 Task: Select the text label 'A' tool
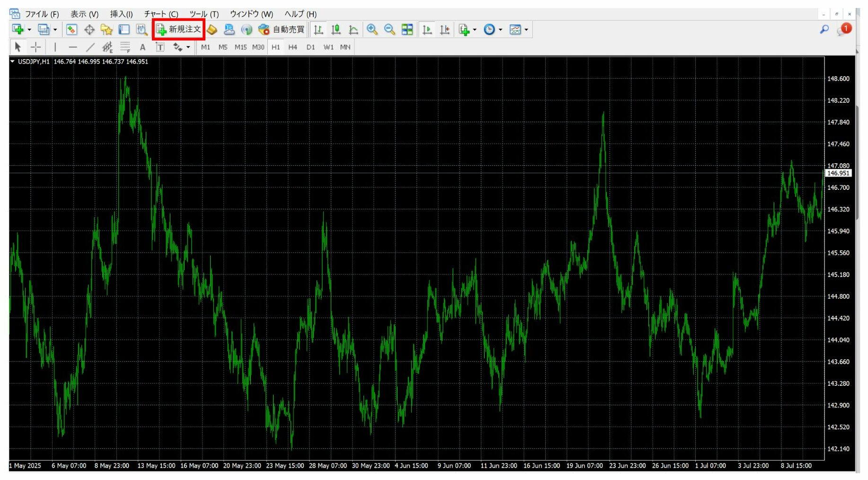click(x=142, y=47)
